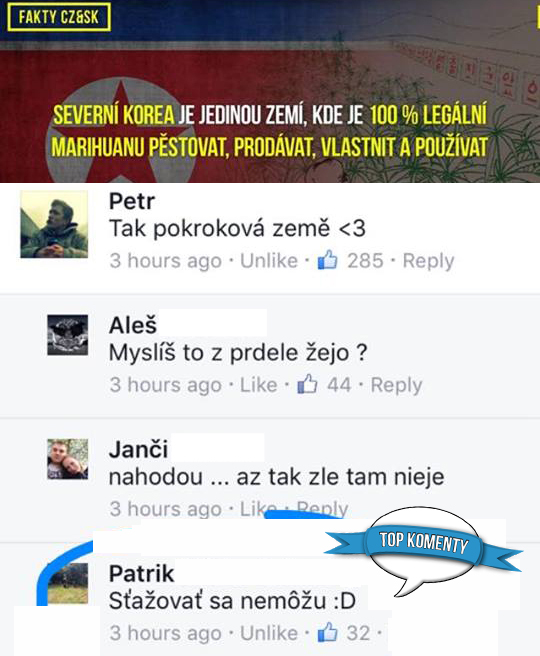
Task: Like Aleš's comment
Action: click(x=258, y=385)
